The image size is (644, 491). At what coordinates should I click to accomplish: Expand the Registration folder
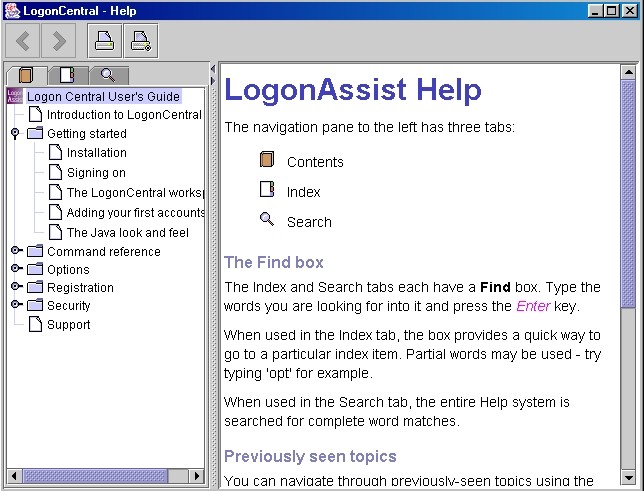pos(16,286)
